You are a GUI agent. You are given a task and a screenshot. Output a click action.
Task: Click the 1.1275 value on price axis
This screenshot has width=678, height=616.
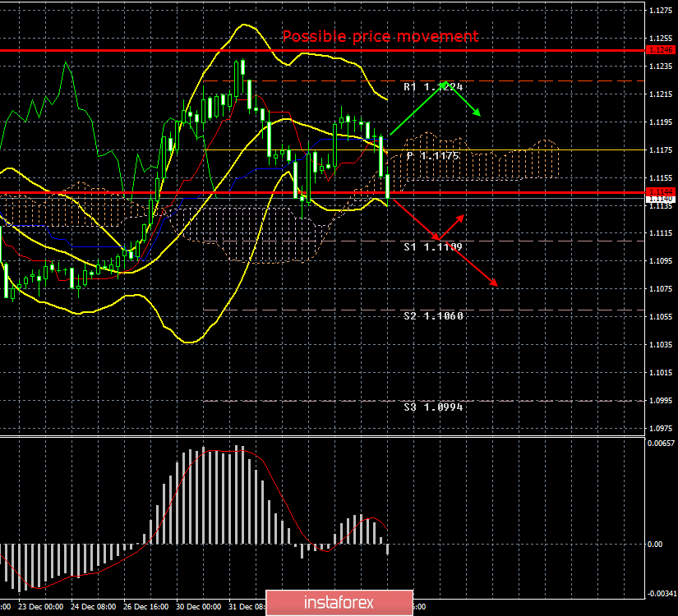[x=661, y=11]
